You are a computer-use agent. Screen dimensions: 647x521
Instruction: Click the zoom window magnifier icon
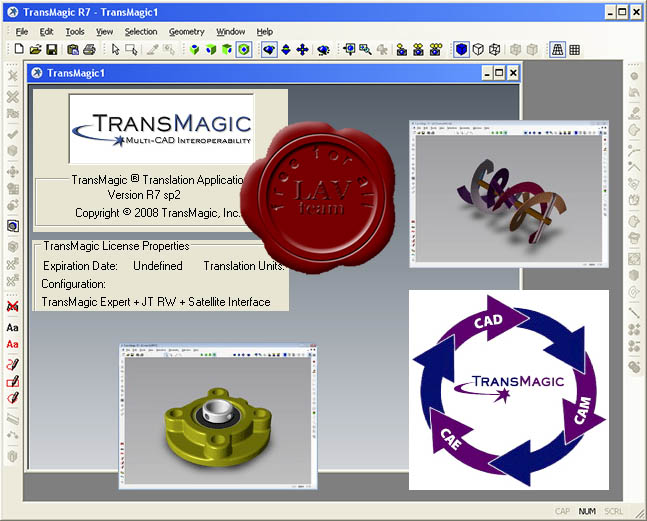tap(365, 50)
